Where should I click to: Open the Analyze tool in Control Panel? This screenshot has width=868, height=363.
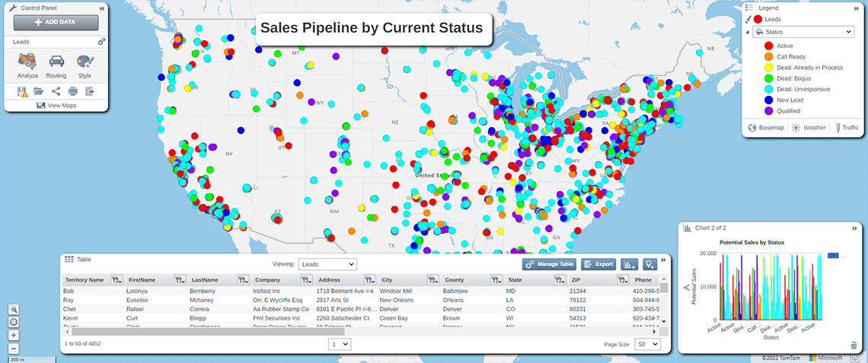click(27, 66)
